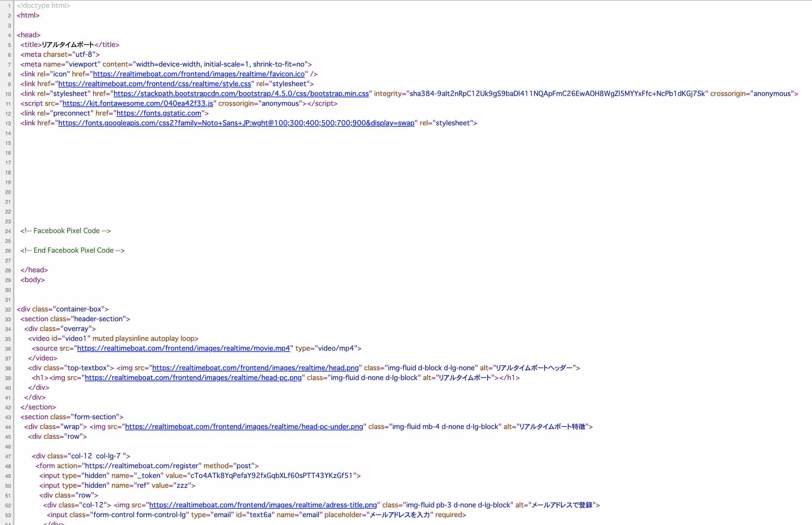Click line number 48 in the gutter
Viewport: 812px width, 525px height.
coord(8,466)
